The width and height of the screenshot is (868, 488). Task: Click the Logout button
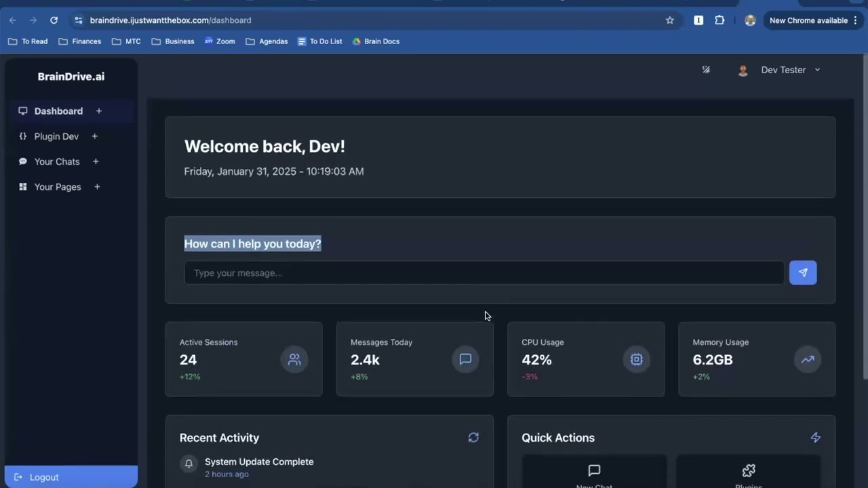(x=71, y=477)
